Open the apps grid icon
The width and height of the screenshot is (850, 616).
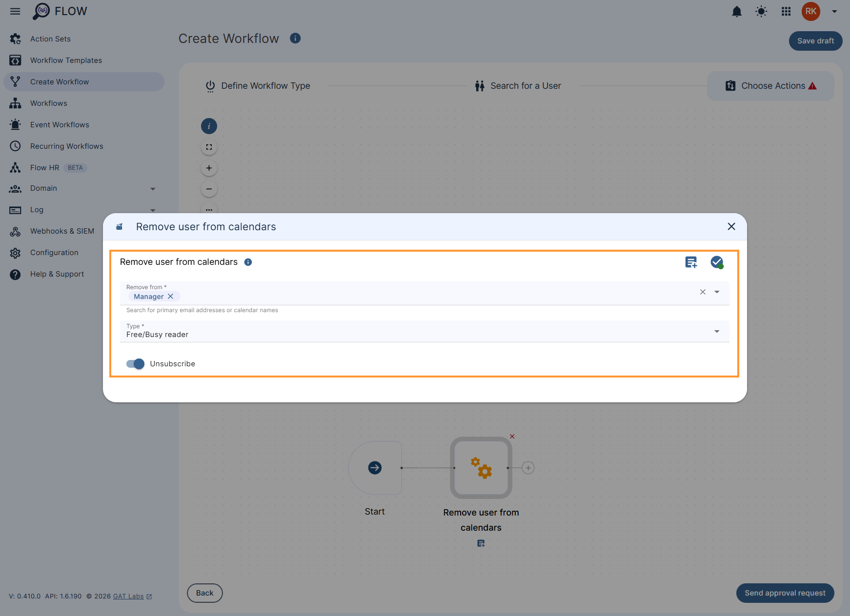786,11
